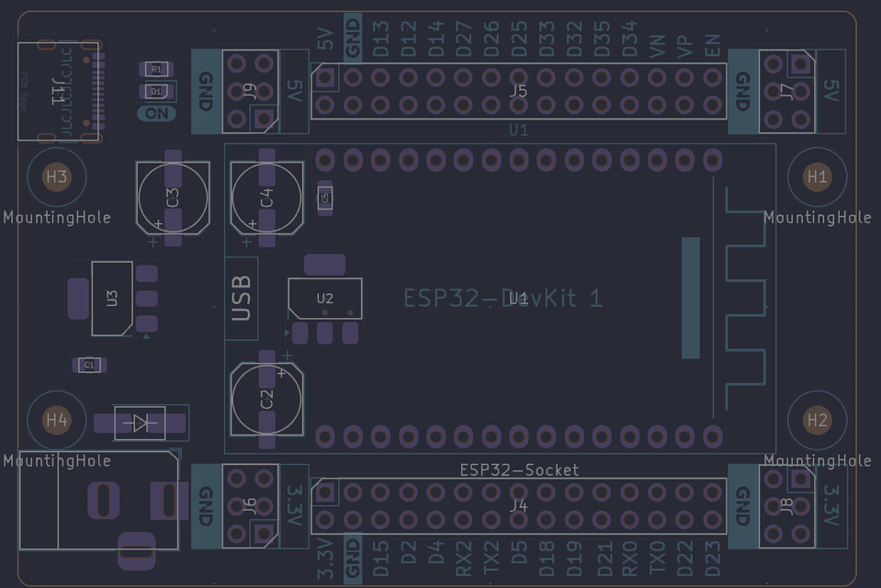Click the H2 mounting hole
Viewport: 881px width, 588px height.
click(817, 421)
